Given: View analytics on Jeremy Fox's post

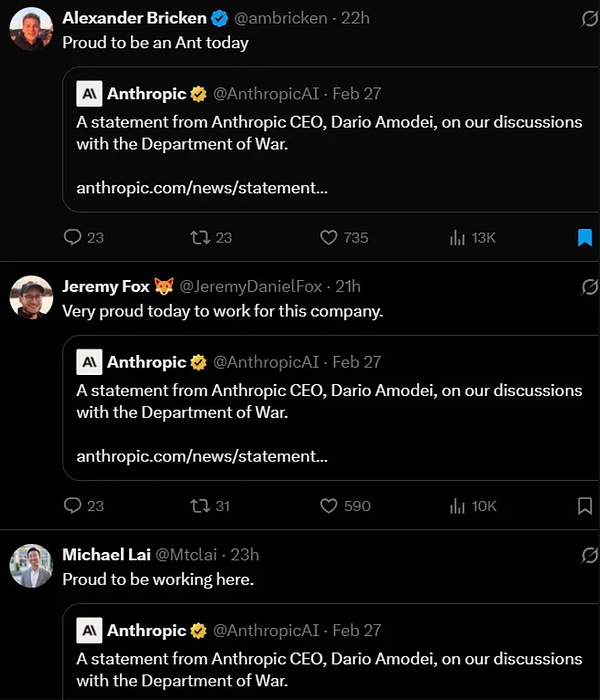Looking at the screenshot, I should 458,506.
